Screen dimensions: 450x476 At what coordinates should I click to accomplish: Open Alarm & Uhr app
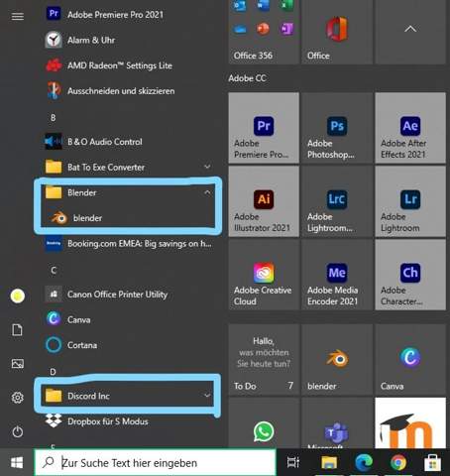pos(129,40)
